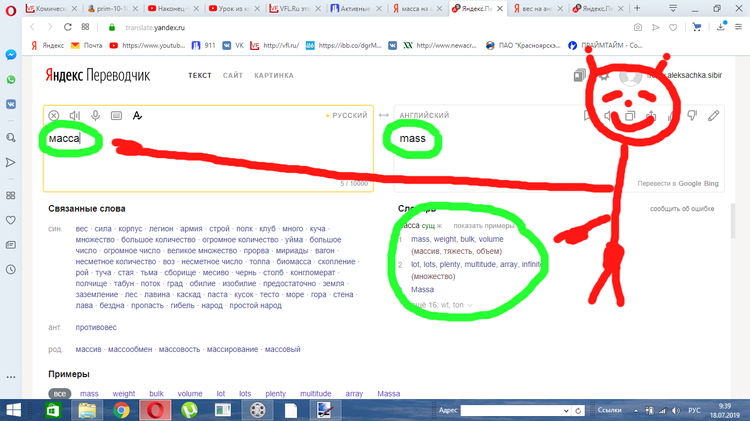Select the 'все' examples filter
Image resolution: width=750 pixels, height=421 pixels.
click(x=60, y=394)
